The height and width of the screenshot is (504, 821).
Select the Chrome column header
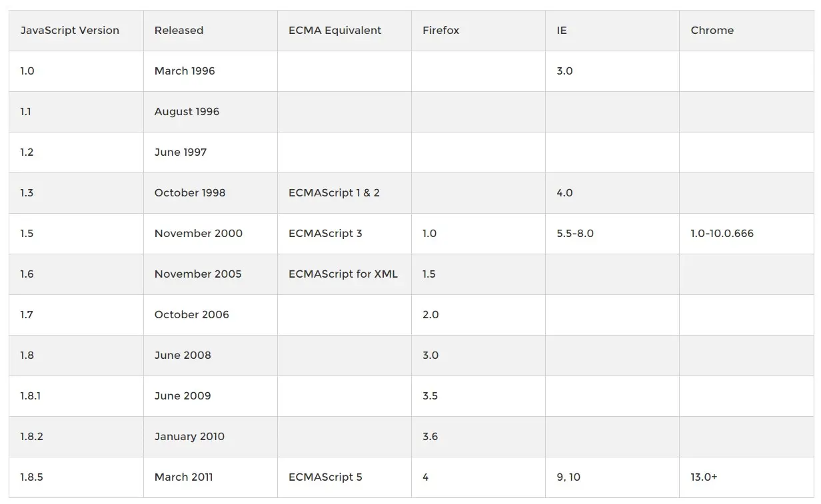pos(746,31)
